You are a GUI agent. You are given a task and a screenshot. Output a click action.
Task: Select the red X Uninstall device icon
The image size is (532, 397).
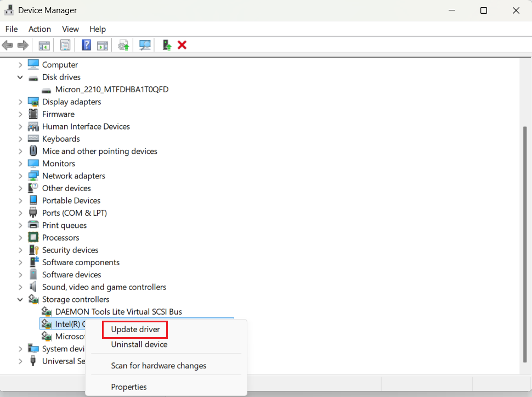(x=182, y=45)
